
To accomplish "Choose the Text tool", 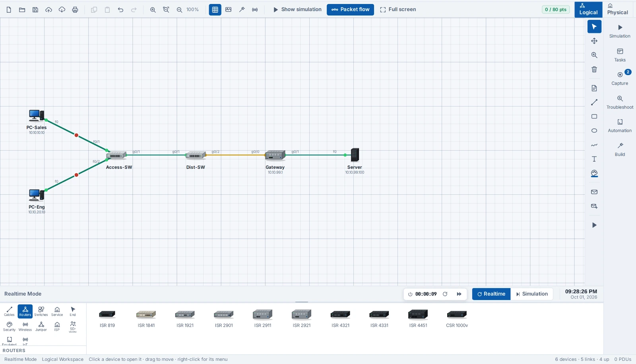I will (x=594, y=159).
